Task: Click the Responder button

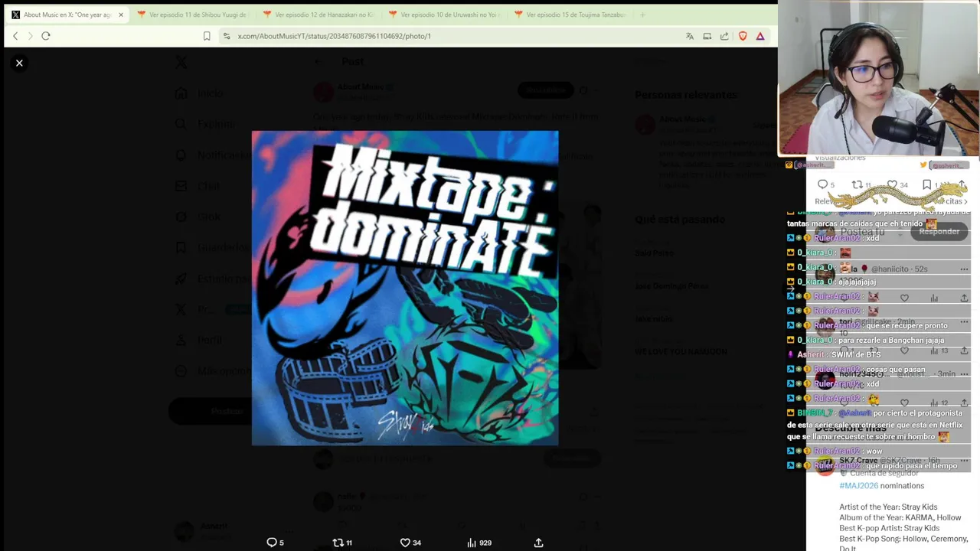Action: 939,231
